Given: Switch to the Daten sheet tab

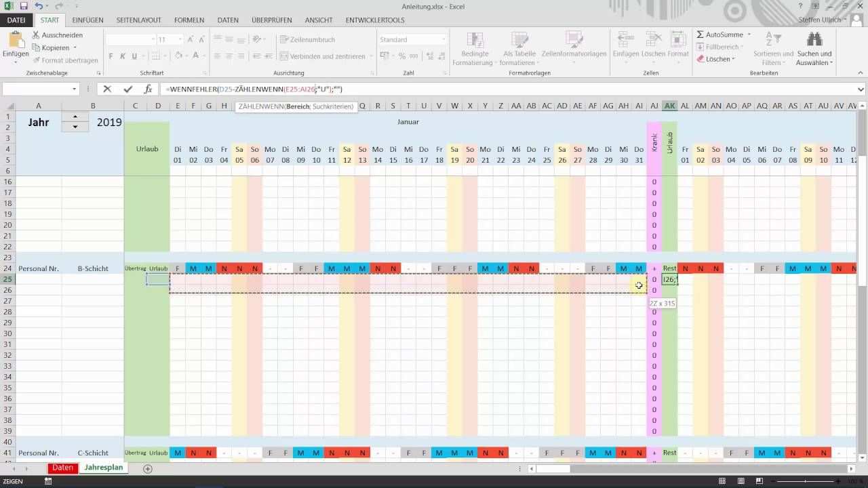Looking at the screenshot, I should click(x=62, y=468).
